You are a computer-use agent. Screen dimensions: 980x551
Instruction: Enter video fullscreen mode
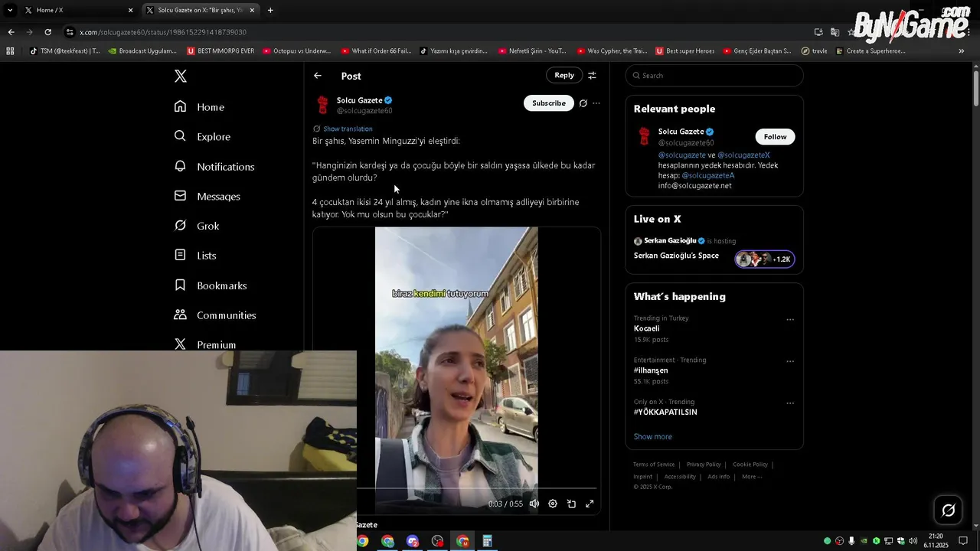pyautogui.click(x=590, y=504)
